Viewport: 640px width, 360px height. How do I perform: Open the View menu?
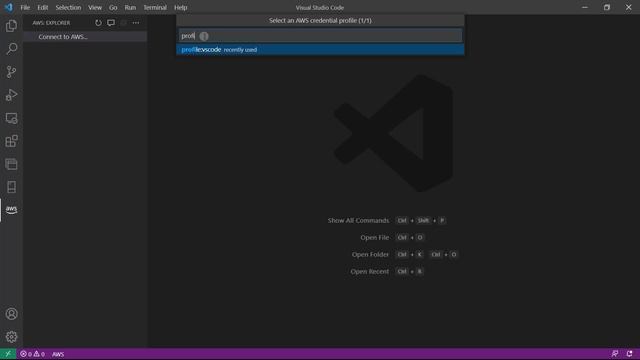tap(95, 7)
